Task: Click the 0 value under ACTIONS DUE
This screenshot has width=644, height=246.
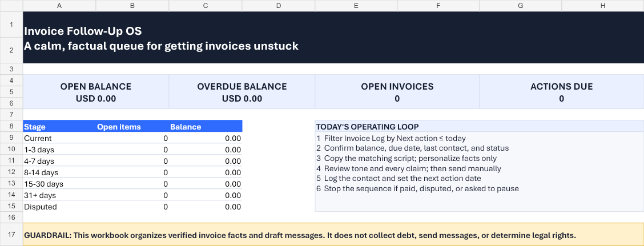Action: (561, 99)
